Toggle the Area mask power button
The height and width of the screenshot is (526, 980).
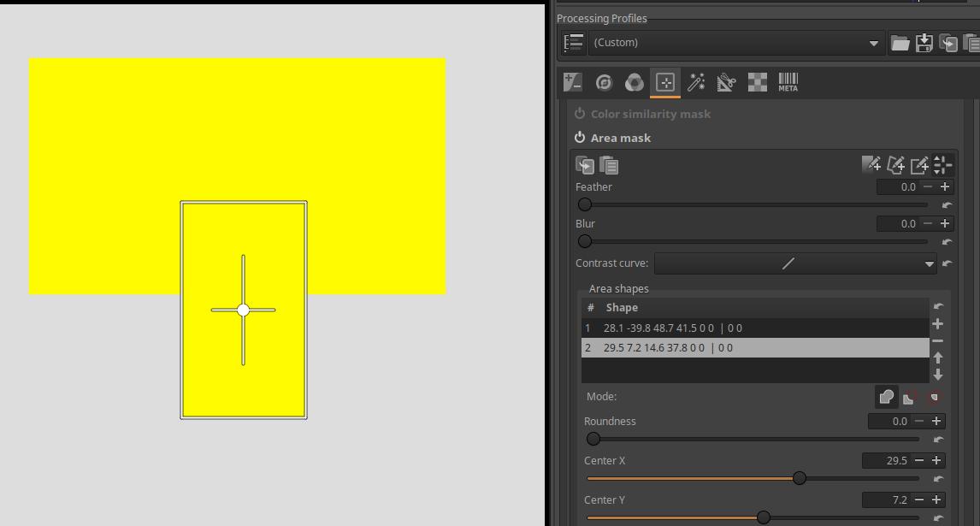(x=580, y=138)
